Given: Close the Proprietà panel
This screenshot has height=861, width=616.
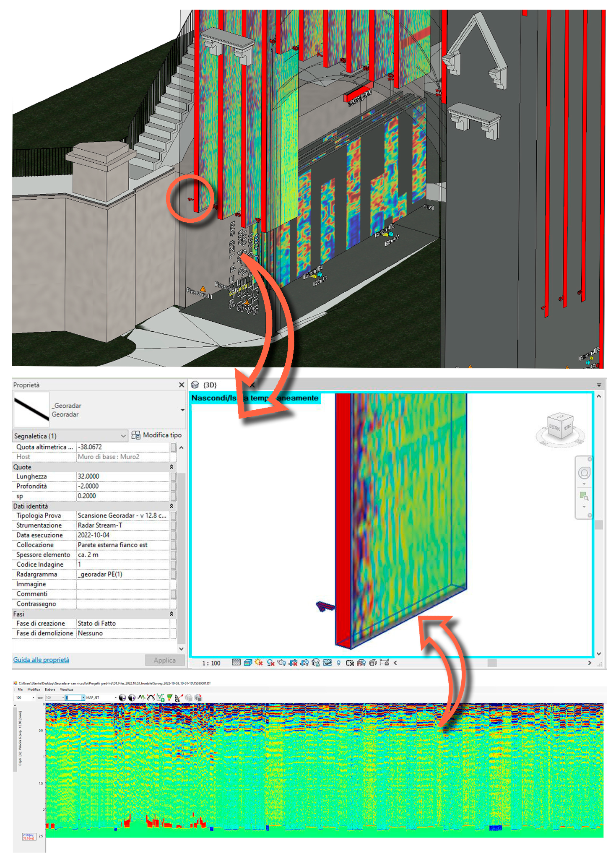Looking at the screenshot, I should click(x=182, y=385).
